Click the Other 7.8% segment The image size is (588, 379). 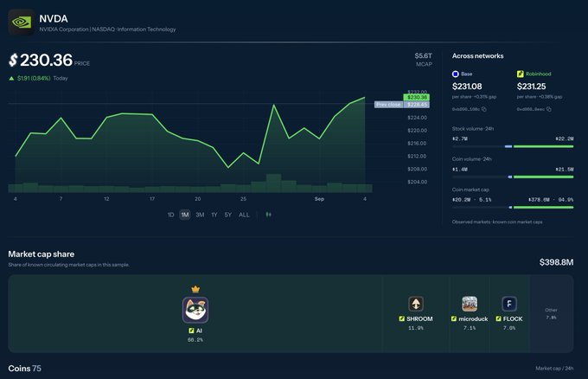point(552,314)
